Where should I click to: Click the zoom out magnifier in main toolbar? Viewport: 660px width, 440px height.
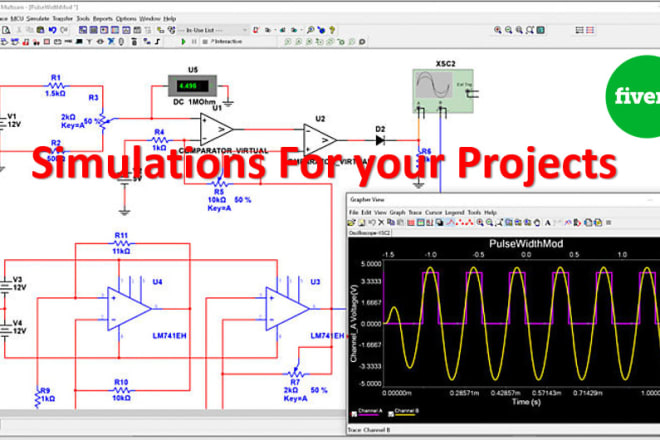pos(508,30)
